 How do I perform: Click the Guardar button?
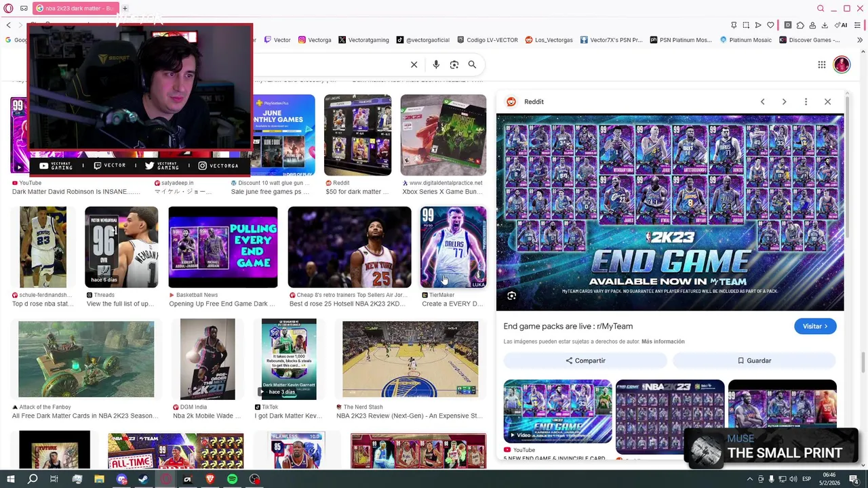point(754,361)
